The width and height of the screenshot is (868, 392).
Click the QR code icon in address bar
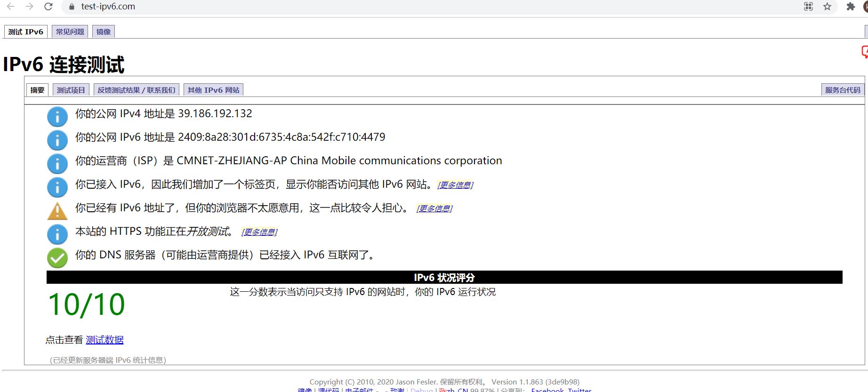click(808, 7)
